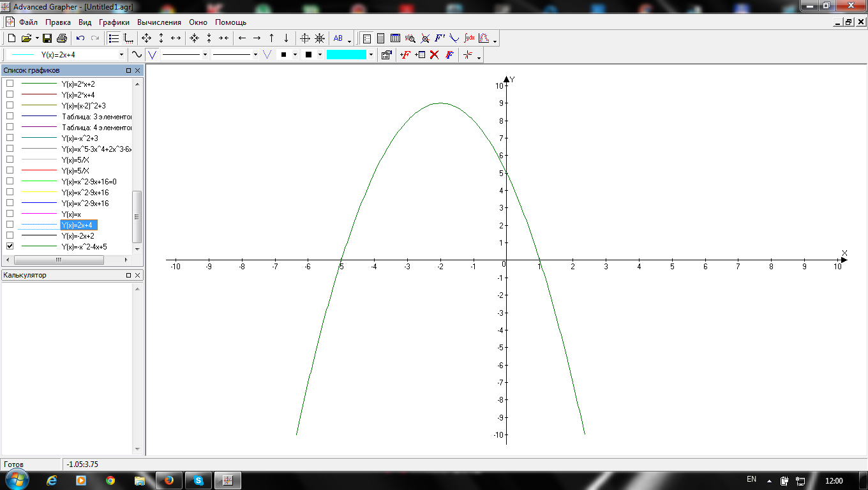Click the add graph +F icon
The width and height of the screenshot is (868, 490).
pos(405,55)
